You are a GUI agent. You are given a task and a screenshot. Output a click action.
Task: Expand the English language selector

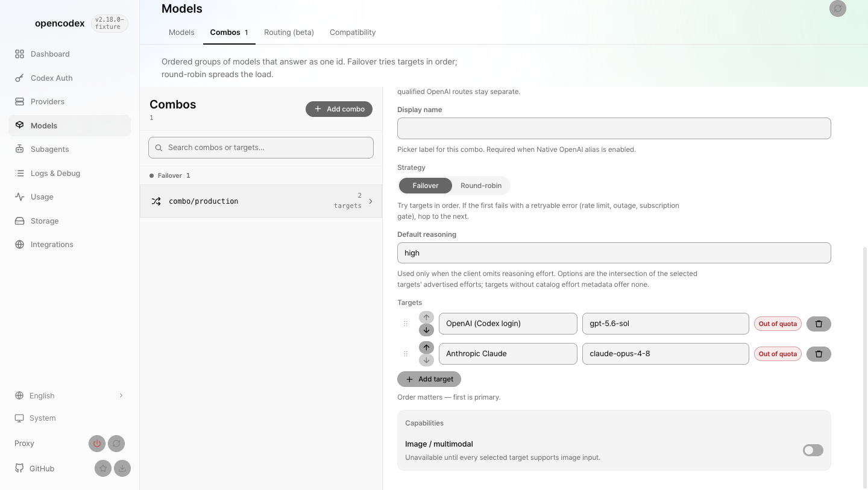tap(69, 395)
